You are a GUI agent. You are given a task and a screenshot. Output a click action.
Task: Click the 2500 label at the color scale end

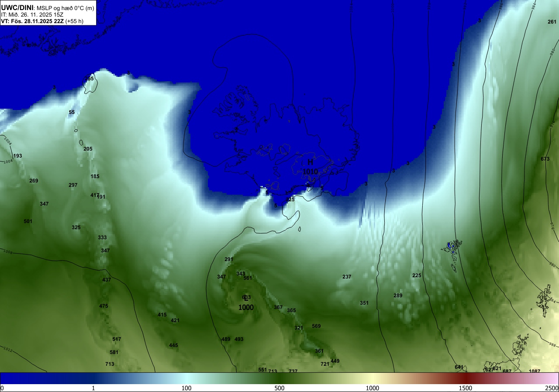tap(552, 389)
